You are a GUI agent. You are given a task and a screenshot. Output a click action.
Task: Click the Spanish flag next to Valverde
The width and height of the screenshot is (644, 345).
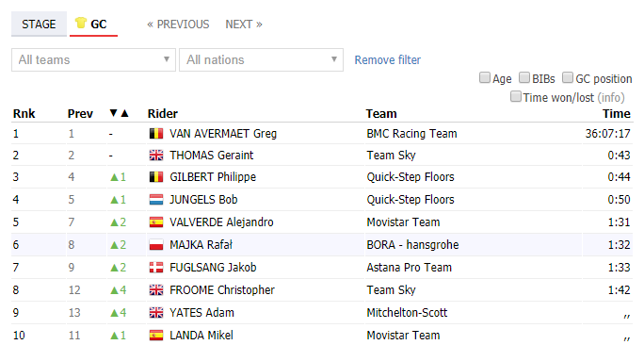pos(156,222)
